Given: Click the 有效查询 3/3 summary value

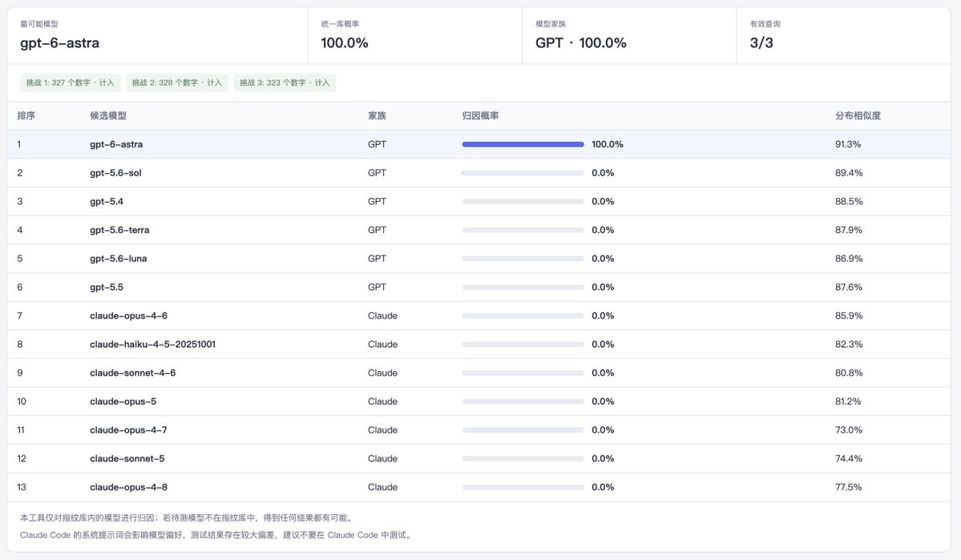Looking at the screenshot, I should [761, 43].
